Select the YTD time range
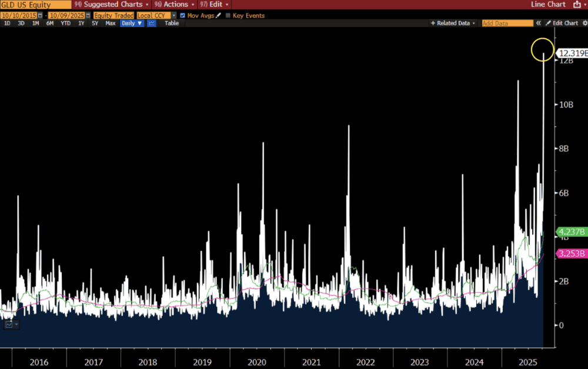 66,24
